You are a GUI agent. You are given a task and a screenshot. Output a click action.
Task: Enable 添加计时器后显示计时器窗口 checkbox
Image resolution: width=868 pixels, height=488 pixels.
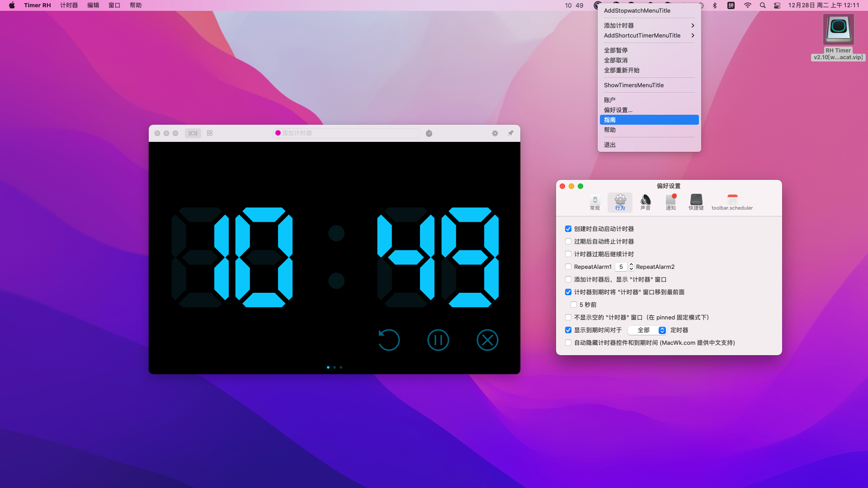click(x=568, y=280)
